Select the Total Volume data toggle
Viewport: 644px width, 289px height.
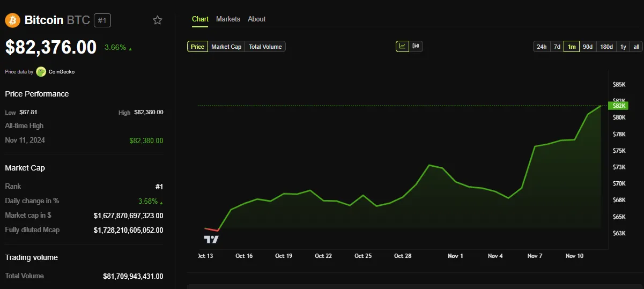[x=265, y=47]
